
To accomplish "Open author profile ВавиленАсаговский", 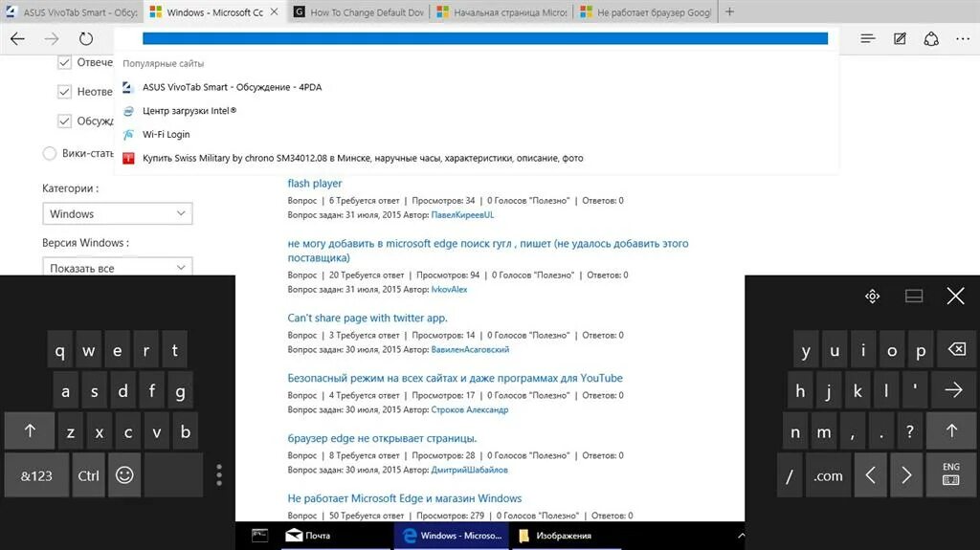I will [470, 349].
